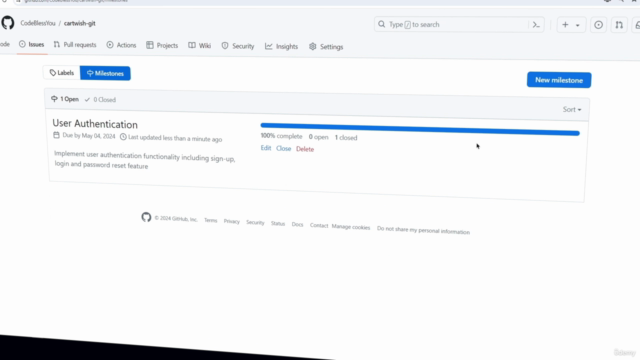Open the pull requests shortcut icon in header
Viewport: 640px width, 360px height.
coord(619,25)
